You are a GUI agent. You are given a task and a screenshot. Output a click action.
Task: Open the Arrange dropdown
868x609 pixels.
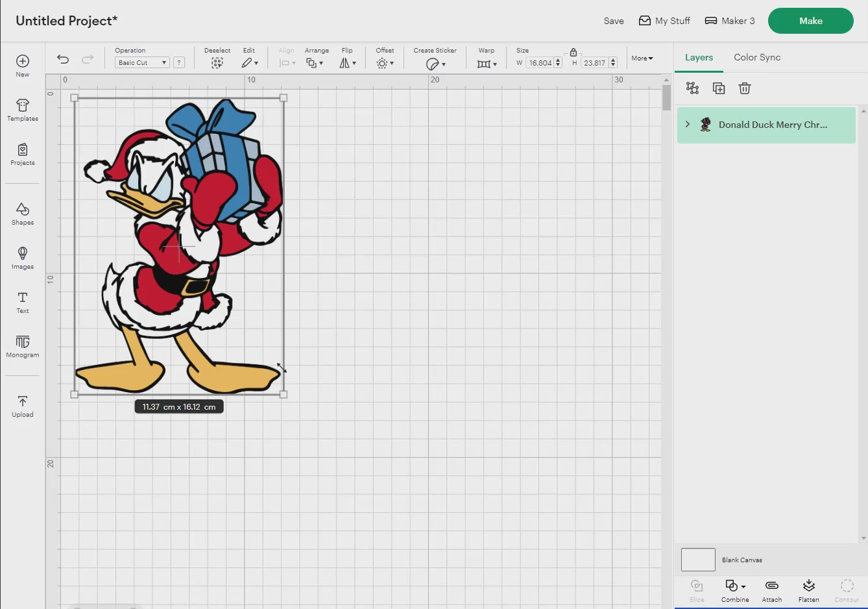(315, 63)
